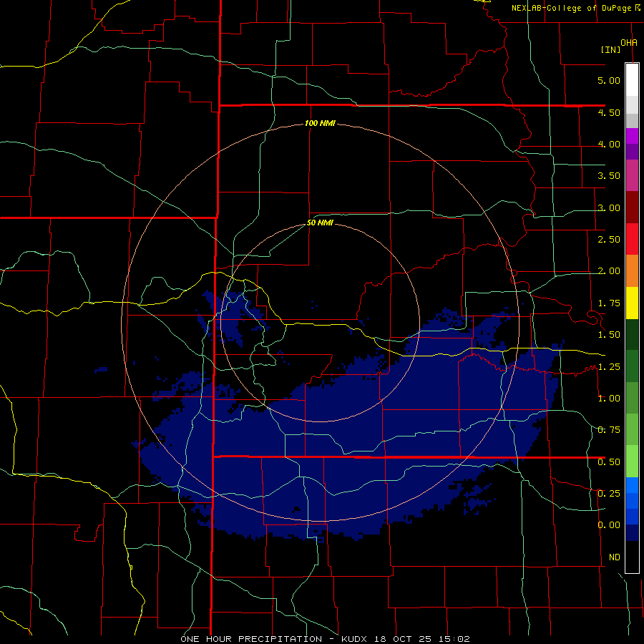
Task: Click the 50 NMI range ring label
Action: [320, 223]
